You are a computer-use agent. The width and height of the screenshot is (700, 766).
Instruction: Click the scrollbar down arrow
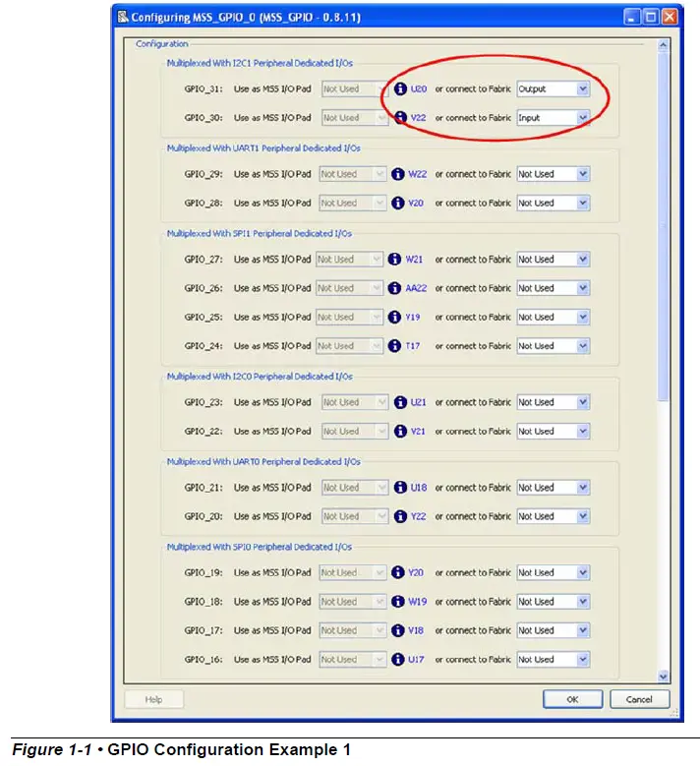[663, 677]
